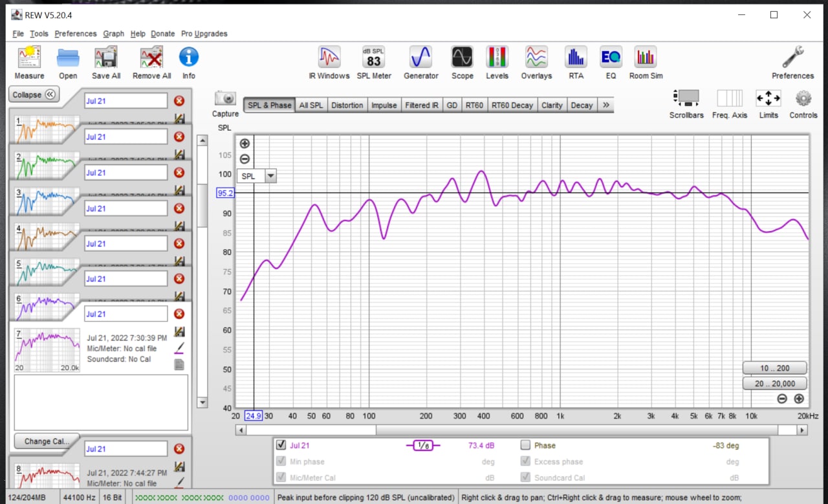Toggle the Jul 21 trace checkbox in legend
Screen dimensions: 828x504
click(281, 445)
